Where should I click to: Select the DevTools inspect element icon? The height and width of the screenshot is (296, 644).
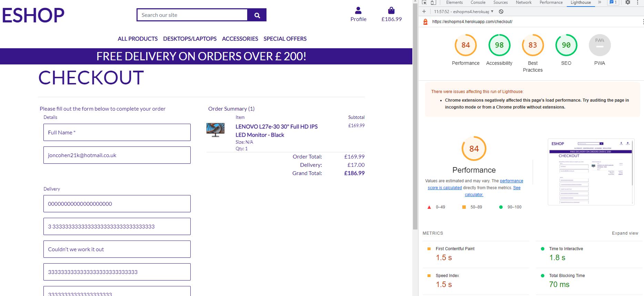click(x=424, y=2)
